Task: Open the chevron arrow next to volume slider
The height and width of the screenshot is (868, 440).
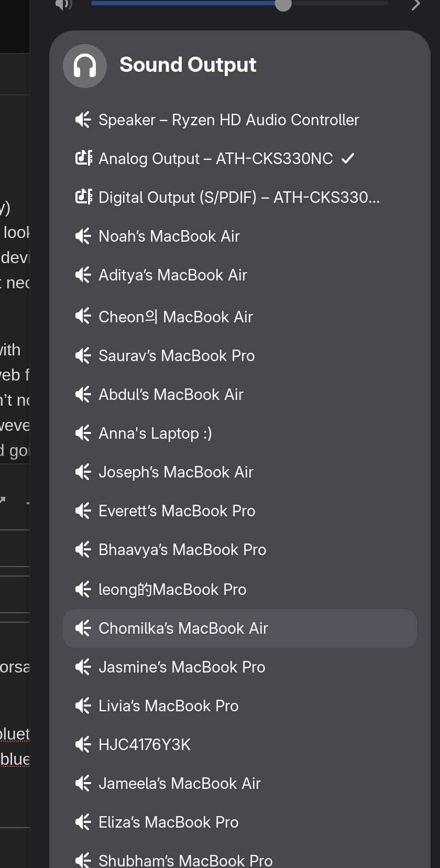Action: point(416,5)
